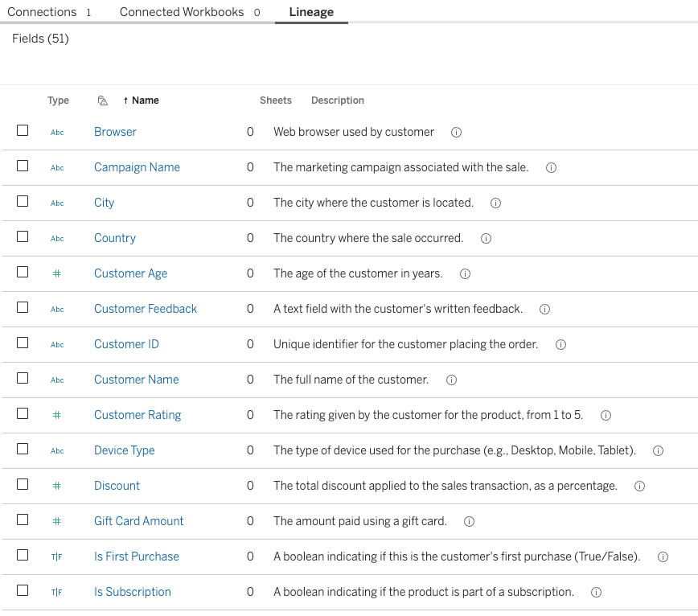698x616 pixels.
Task: Check the checkbox on the Browser row
Action: (x=22, y=130)
